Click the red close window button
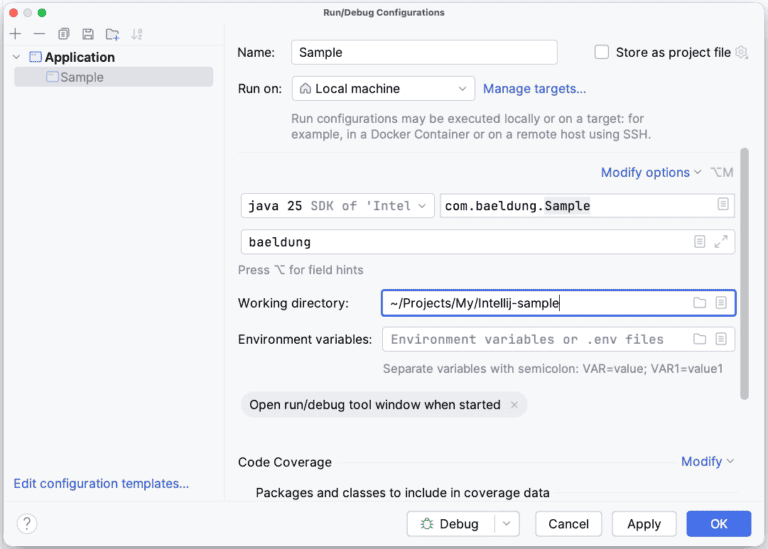The height and width of the screenshot is (549, 768). pyautogui.click(x=13, y=13)
